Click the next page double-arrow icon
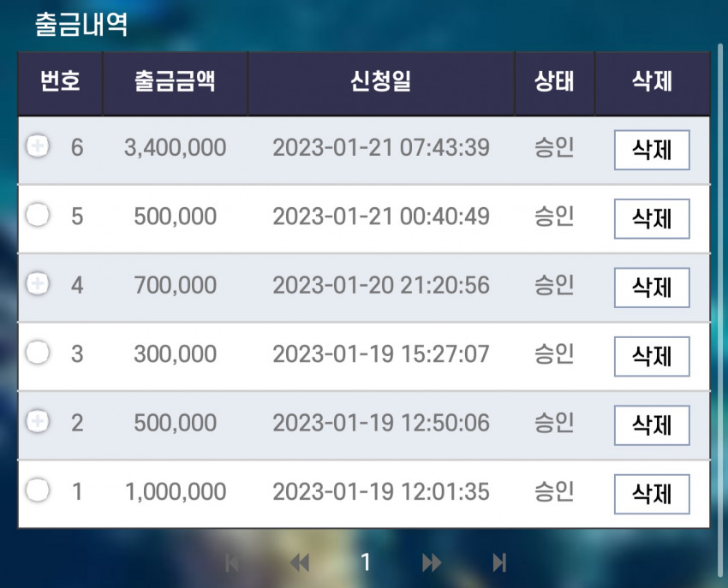 pos(432,563)
